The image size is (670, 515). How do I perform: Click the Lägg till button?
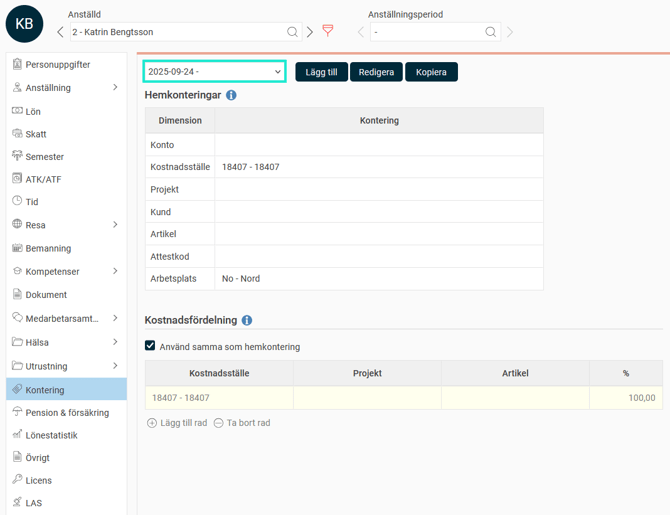click(x=321, y=72)
